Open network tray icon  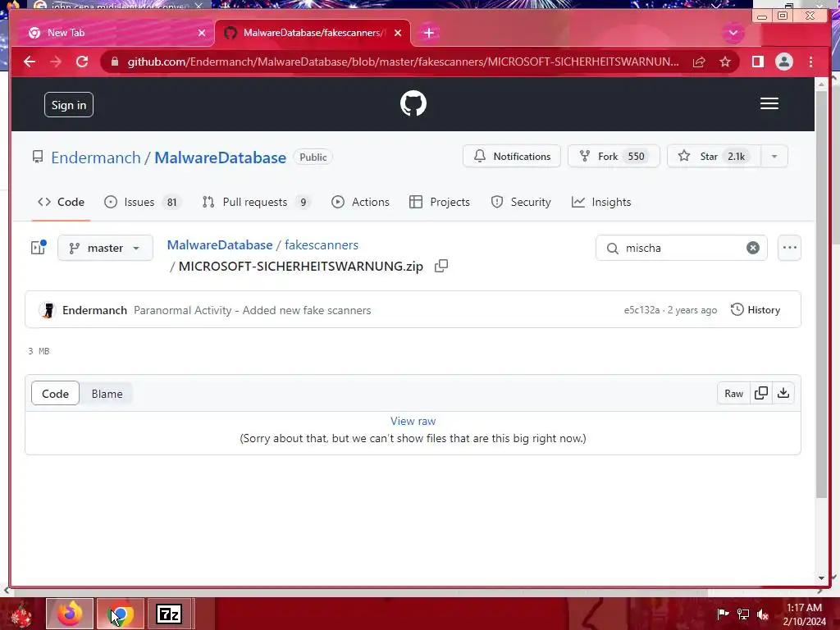[x=742, y=614]
